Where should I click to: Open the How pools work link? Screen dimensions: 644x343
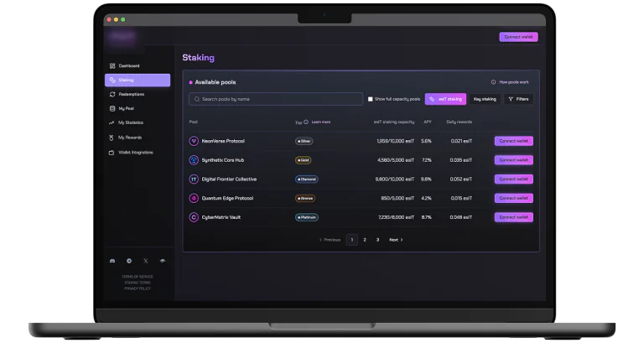[x=514, y=82]
